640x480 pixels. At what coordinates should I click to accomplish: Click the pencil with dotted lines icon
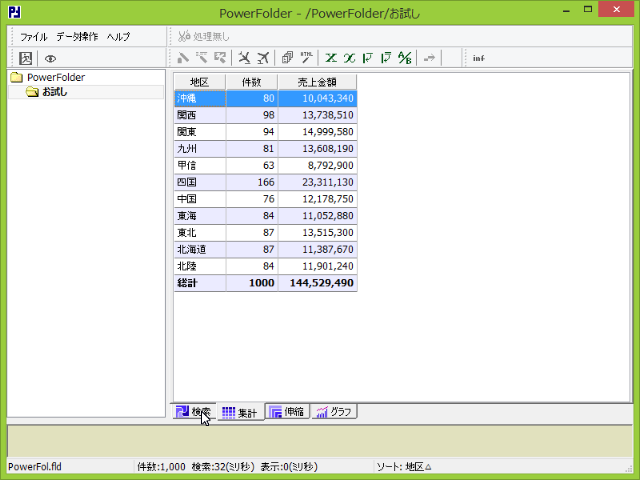[x=202, y=58]
